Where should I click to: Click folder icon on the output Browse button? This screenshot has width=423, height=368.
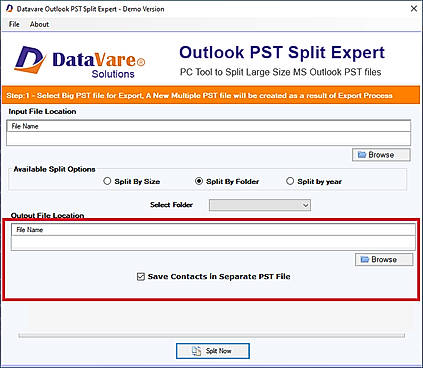[365, 259]
